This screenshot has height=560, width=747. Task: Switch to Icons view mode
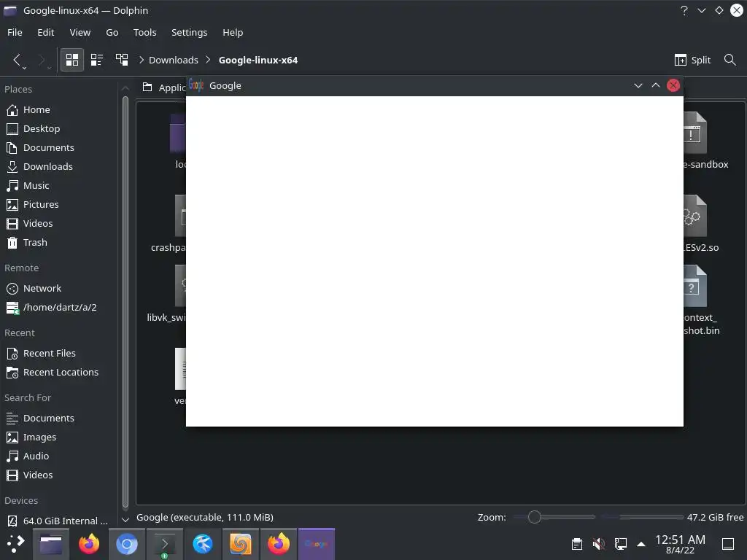72,60
